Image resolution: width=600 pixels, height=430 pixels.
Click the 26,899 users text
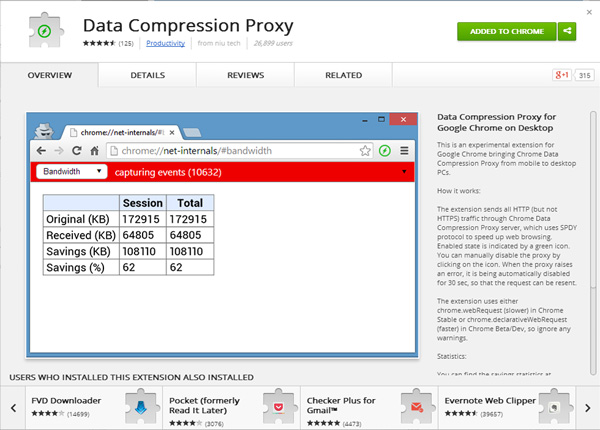coord(273,43)
